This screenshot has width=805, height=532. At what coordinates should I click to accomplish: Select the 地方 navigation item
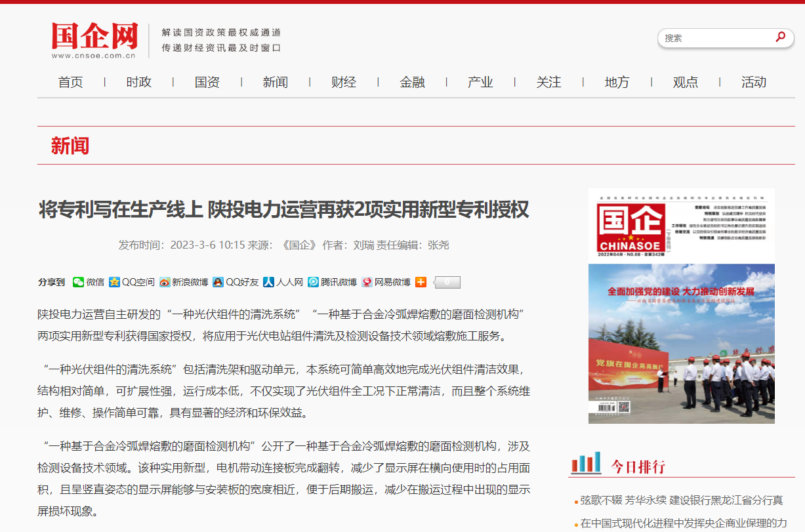click(x=617, y=82)
